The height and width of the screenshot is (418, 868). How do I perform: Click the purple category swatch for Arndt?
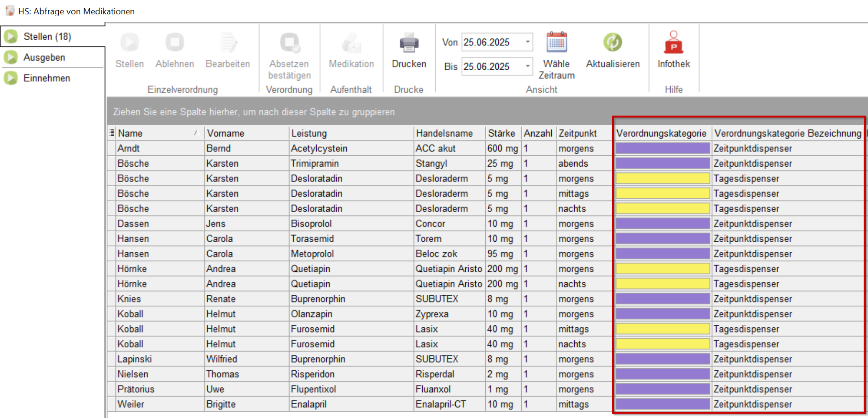(662, 149)
